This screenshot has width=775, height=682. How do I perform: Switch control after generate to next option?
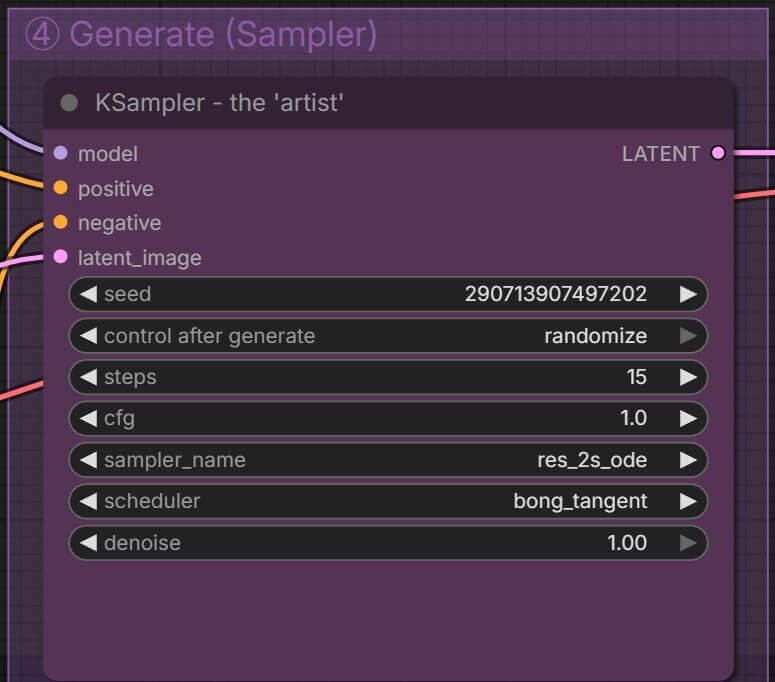tap(688, 336)
